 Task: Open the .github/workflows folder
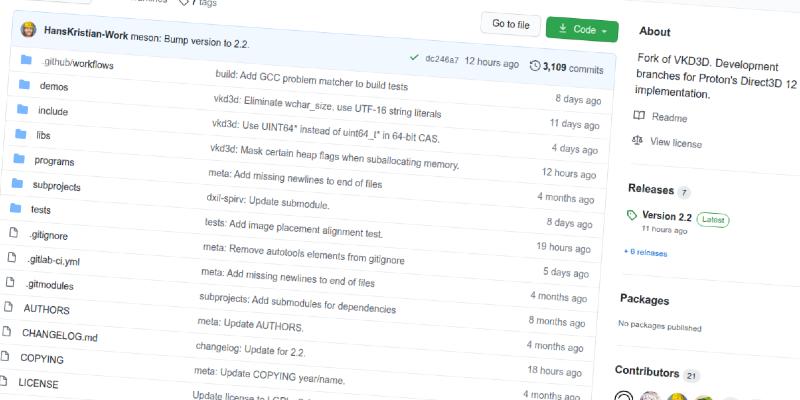(x=77, y=62)
